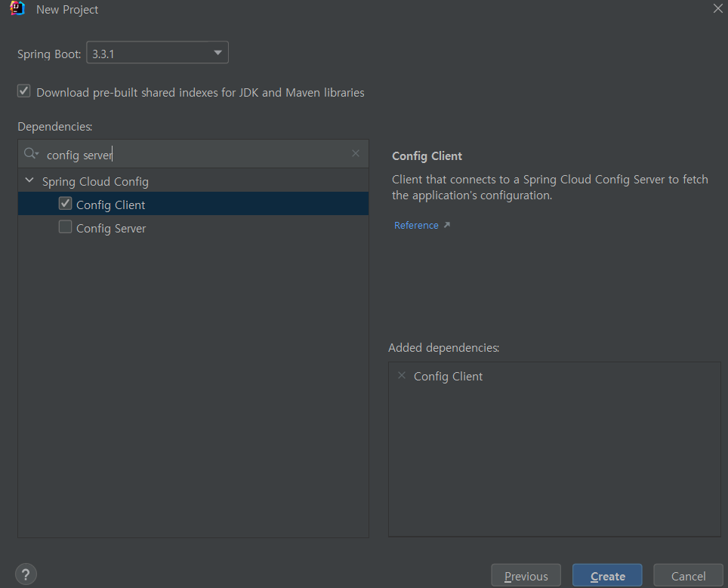Viewport: 728px width, 588px height.
Task: Clear the dependency search text
Action: click(x=356, y=154)
